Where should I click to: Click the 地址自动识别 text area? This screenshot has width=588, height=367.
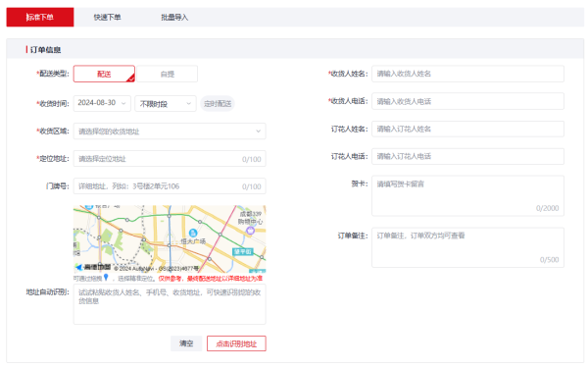[170, 304]
